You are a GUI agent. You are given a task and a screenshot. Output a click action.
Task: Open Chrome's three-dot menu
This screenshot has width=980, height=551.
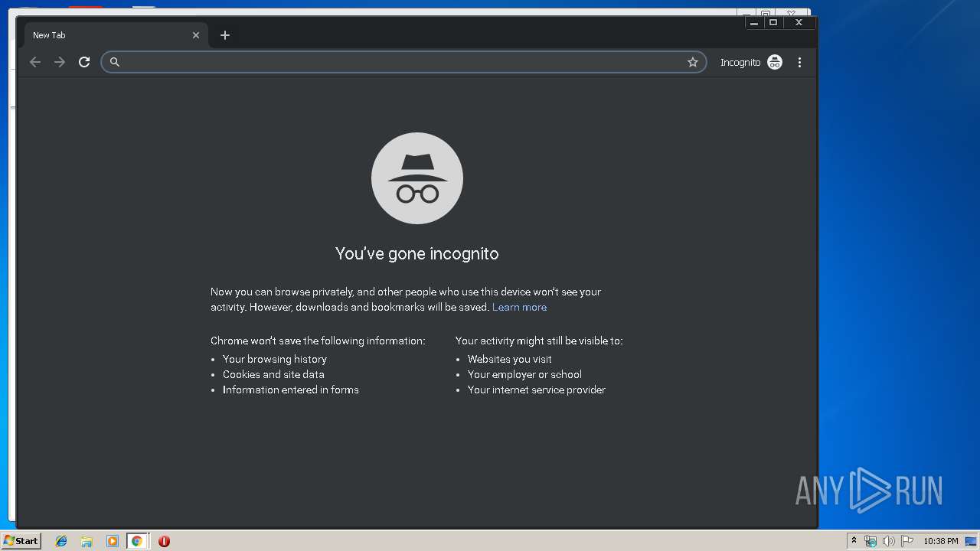click(x=799, y=62)
